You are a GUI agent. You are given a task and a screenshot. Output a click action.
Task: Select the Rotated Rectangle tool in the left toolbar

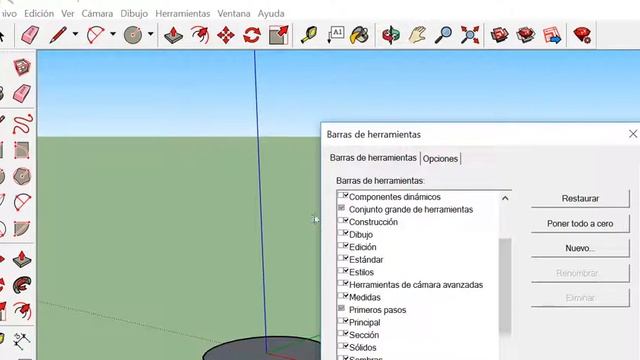tap(22, 150)
